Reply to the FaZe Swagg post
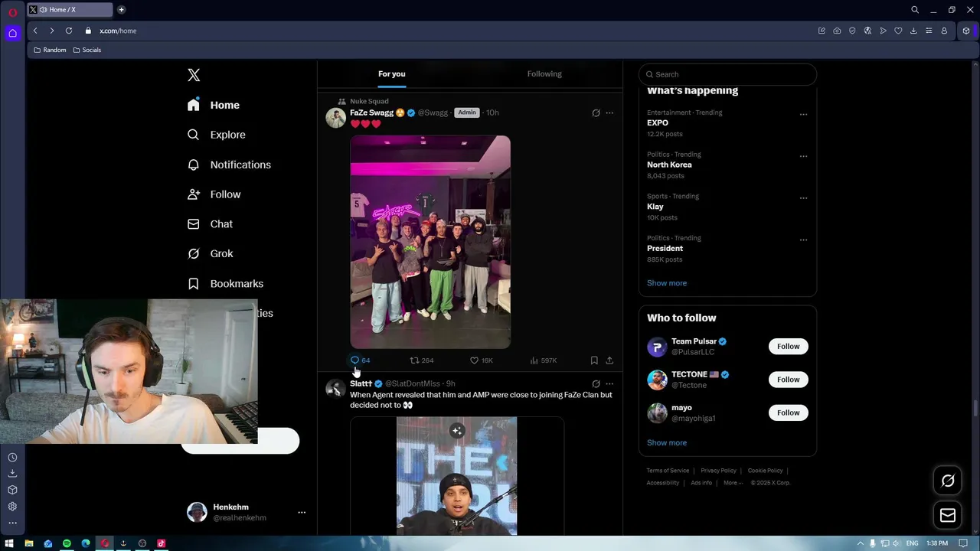Screen dimensions: 980x551 pyautogui.click(x=360, y=360)
